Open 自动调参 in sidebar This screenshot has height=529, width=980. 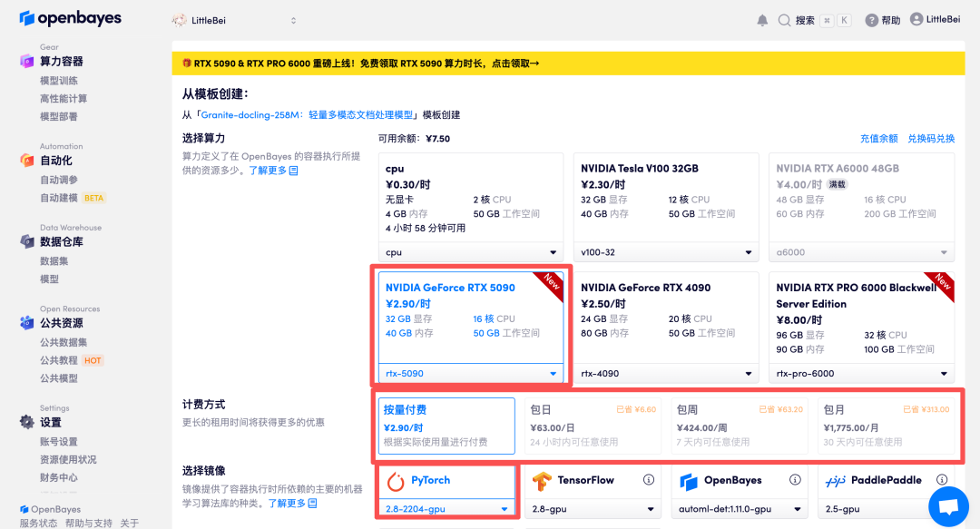[59, 180]
